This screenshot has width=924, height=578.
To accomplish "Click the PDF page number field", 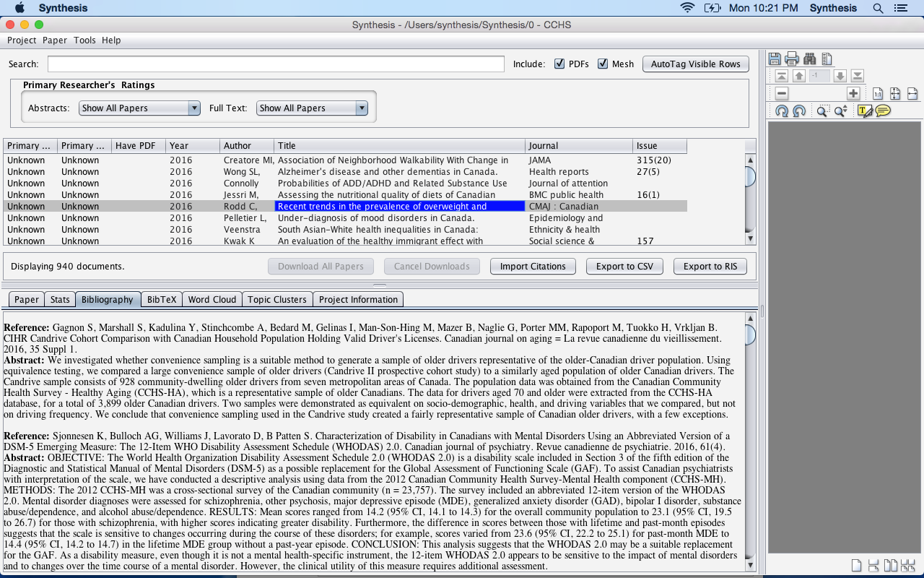I will [x=819, y=76].
